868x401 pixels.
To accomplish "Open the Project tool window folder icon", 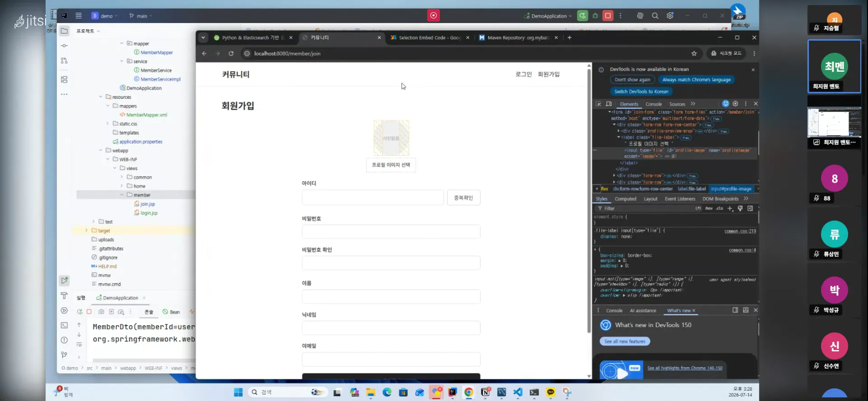I will pyautogui.click(x=64, y=31).
